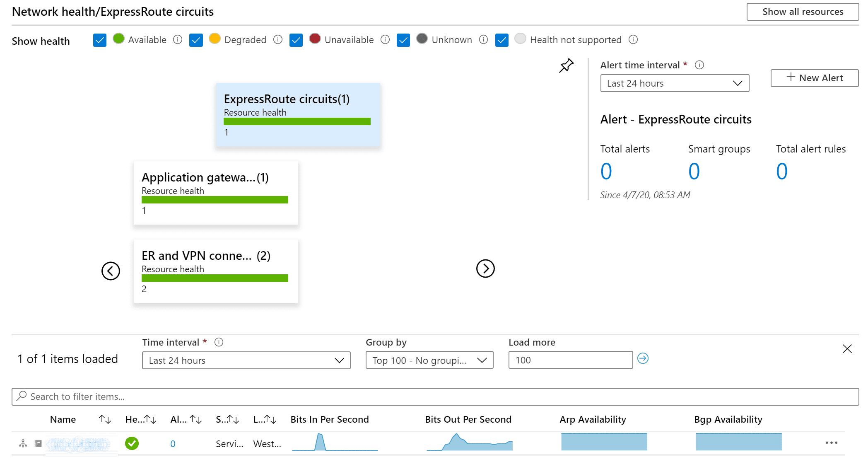This screenshot has width=868, height=467.
Task: Click the Search to filter items field
Action: pos(435,397)
